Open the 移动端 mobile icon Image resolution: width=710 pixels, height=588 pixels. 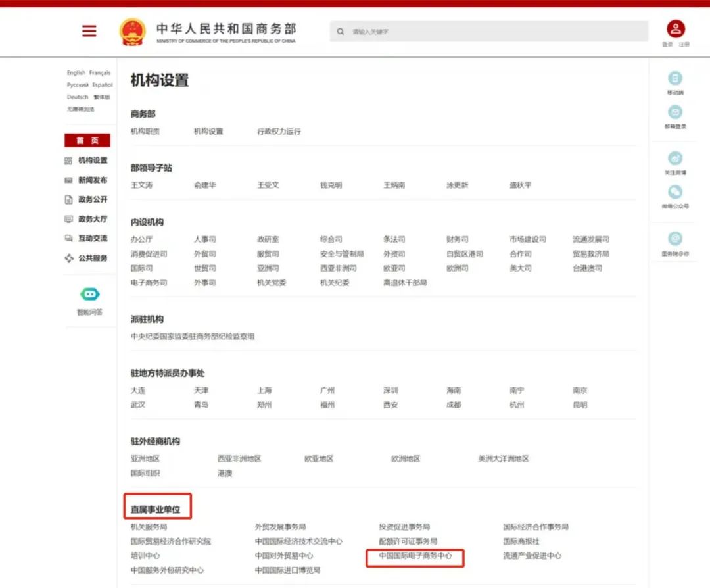click(x=674, y=79)
